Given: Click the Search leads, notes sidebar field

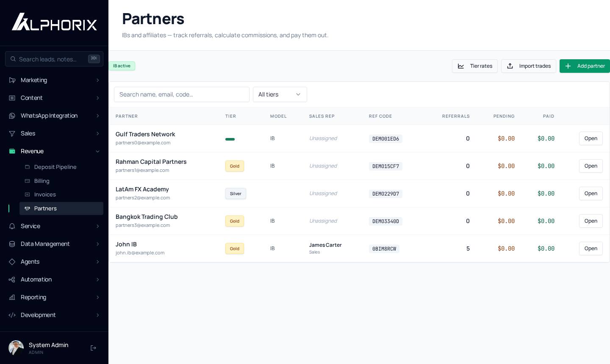Looking at the screenshot, I should pos(54,59).
